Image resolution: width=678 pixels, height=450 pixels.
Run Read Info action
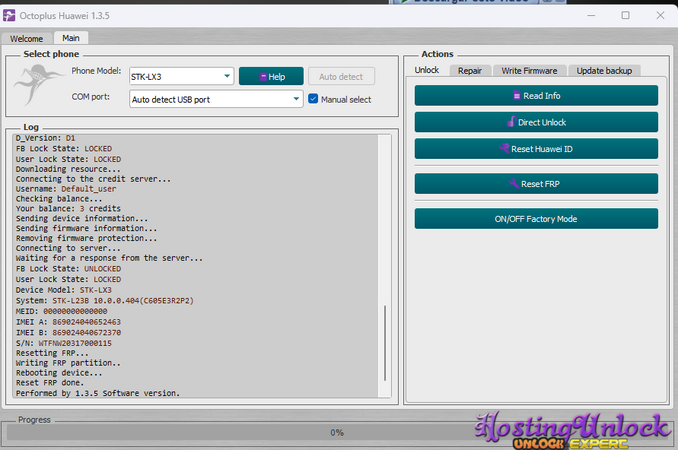click(x=536, y=96)
